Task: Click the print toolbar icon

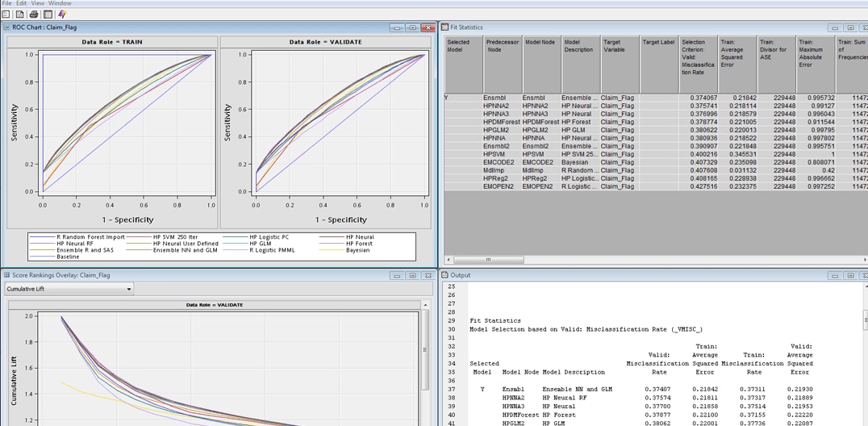Action: click(34, 14)
